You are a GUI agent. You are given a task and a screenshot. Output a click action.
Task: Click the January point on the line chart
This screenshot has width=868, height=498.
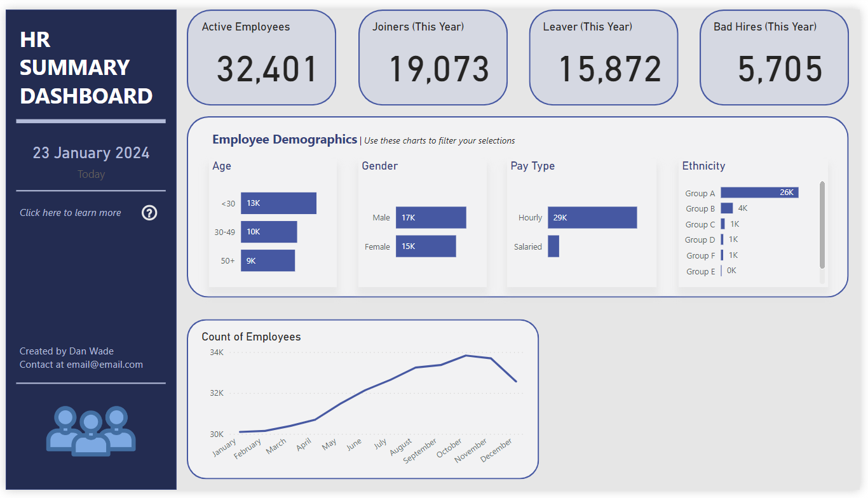coord(240,432)
